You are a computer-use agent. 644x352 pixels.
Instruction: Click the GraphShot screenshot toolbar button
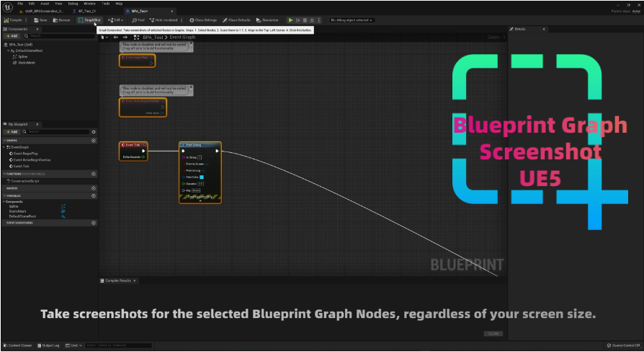coord(89,20)
